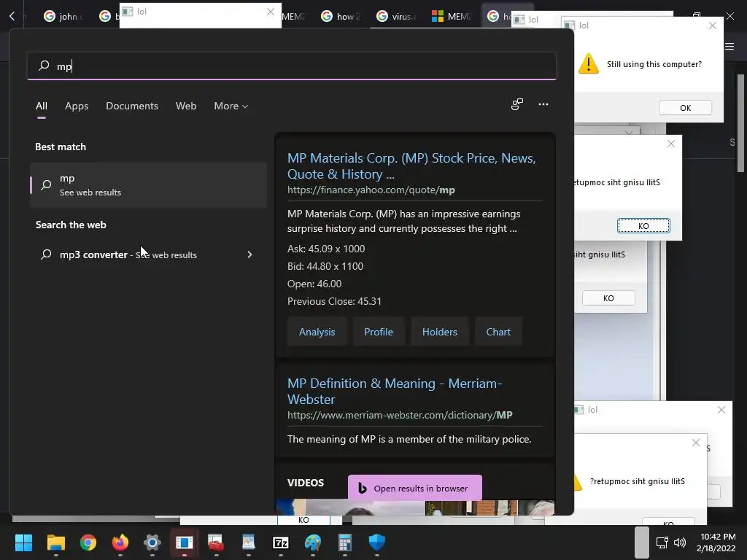The height and width of the screenshot is (560, 747).
Task: Open the Analysis stock link button
Action: 317,332
